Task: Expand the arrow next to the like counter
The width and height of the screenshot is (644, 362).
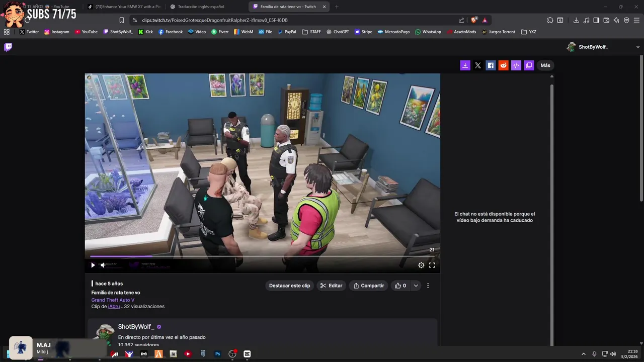Action: (416, 286)
